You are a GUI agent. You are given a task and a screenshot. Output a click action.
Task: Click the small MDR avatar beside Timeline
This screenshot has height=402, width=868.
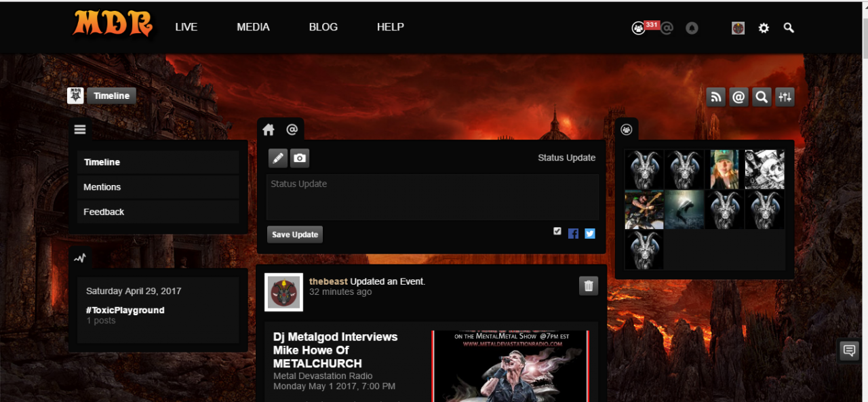point(75,96)
